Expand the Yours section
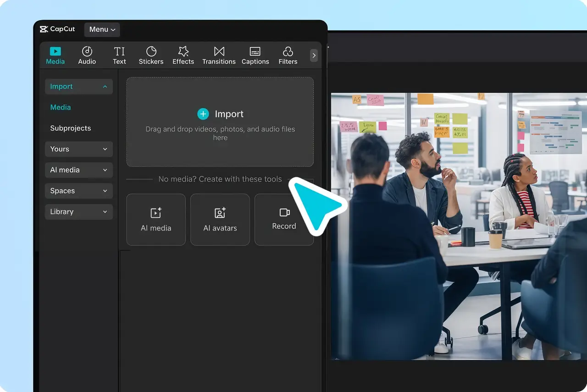Screen dimensions: 587x392 click(x=78, y=149)
